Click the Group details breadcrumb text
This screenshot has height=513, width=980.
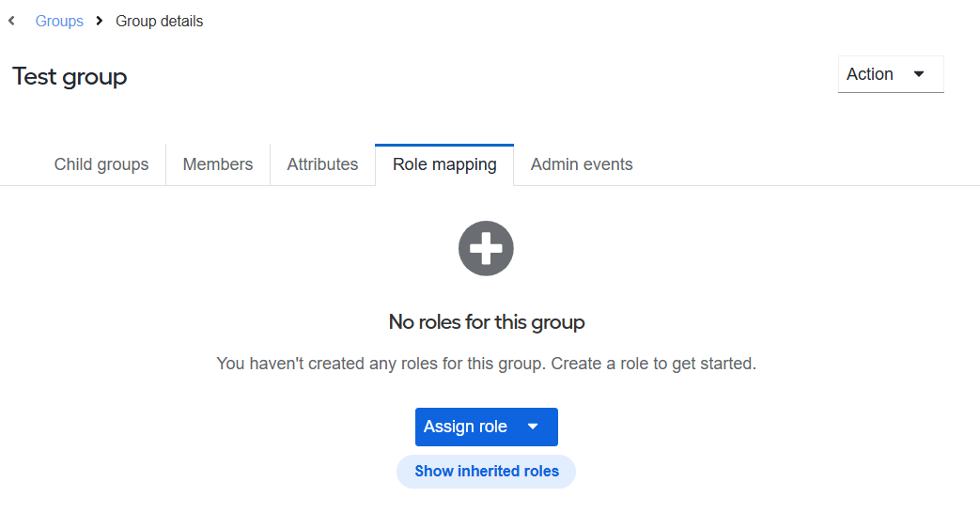coord(160,22)
